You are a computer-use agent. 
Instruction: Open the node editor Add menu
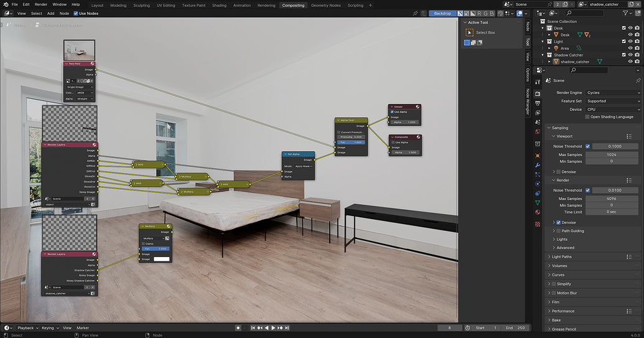pos(50,13)
